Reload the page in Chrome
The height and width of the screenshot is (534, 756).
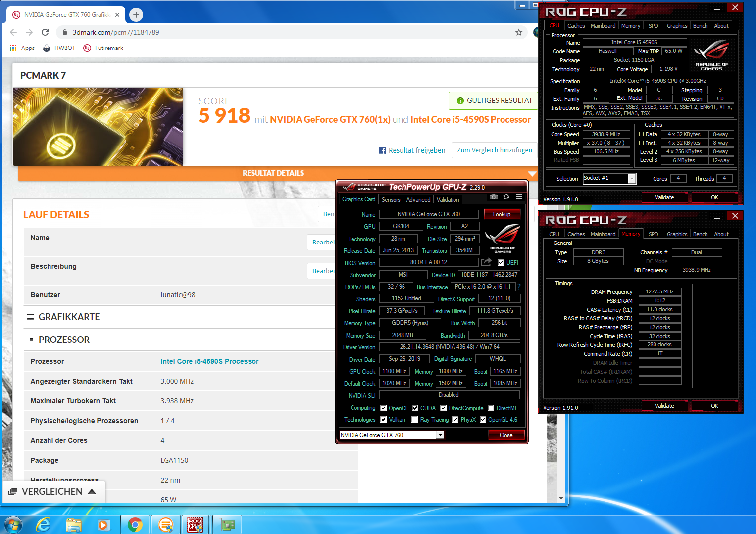pyautogui.click(x=45, y=32)
